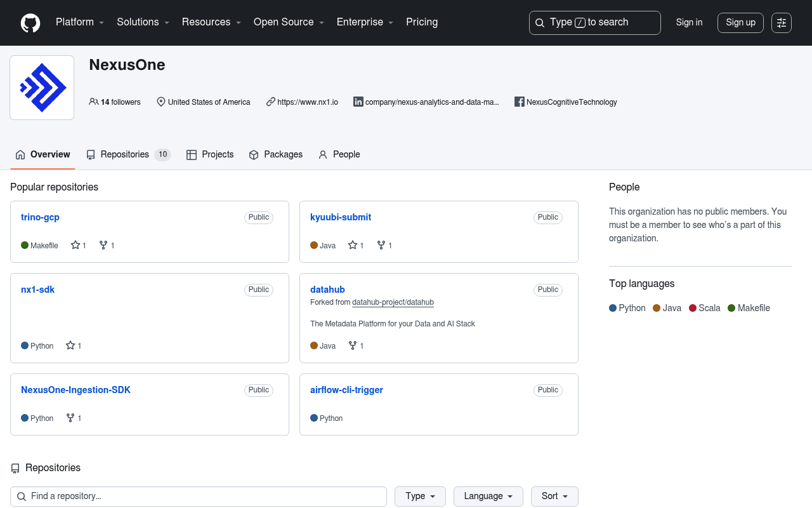Open the Resources dropdown
Screen dimensions: 812x508
tap(212, 22)
